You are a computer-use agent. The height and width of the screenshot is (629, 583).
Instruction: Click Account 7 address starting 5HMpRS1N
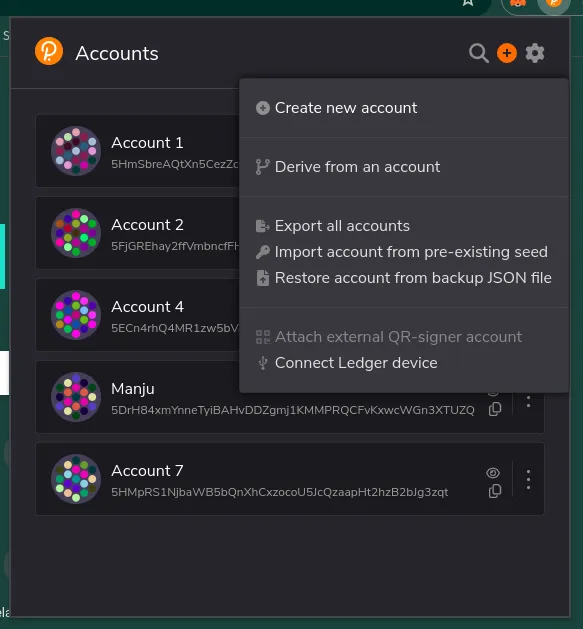pos(280,492)
